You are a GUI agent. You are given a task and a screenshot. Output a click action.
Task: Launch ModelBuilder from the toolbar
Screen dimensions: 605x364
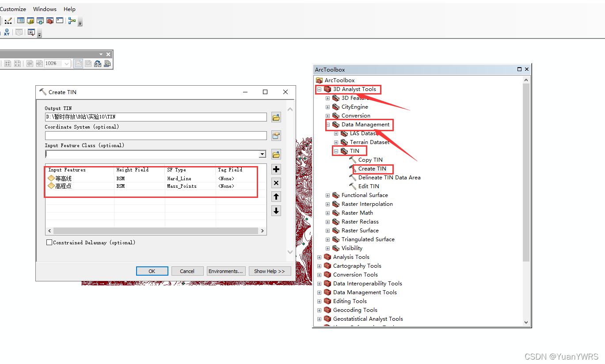(72, 21)
